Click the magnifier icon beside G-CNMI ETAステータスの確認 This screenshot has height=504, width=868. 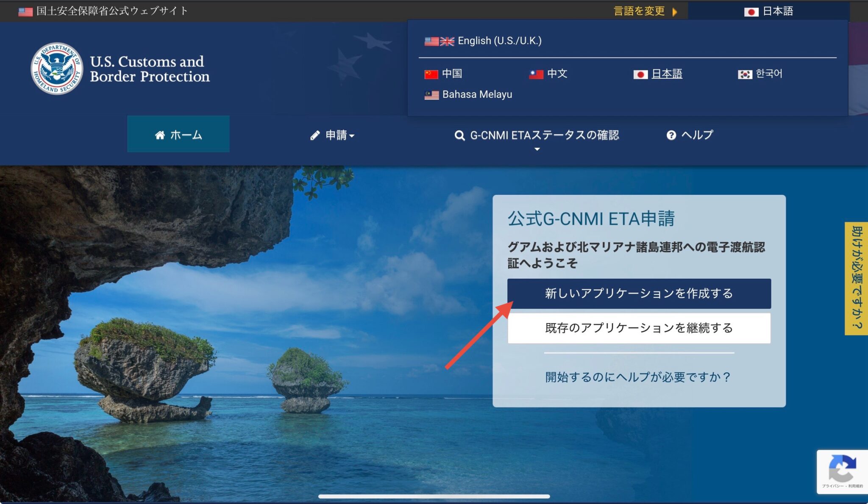click(x=460, y=135)
